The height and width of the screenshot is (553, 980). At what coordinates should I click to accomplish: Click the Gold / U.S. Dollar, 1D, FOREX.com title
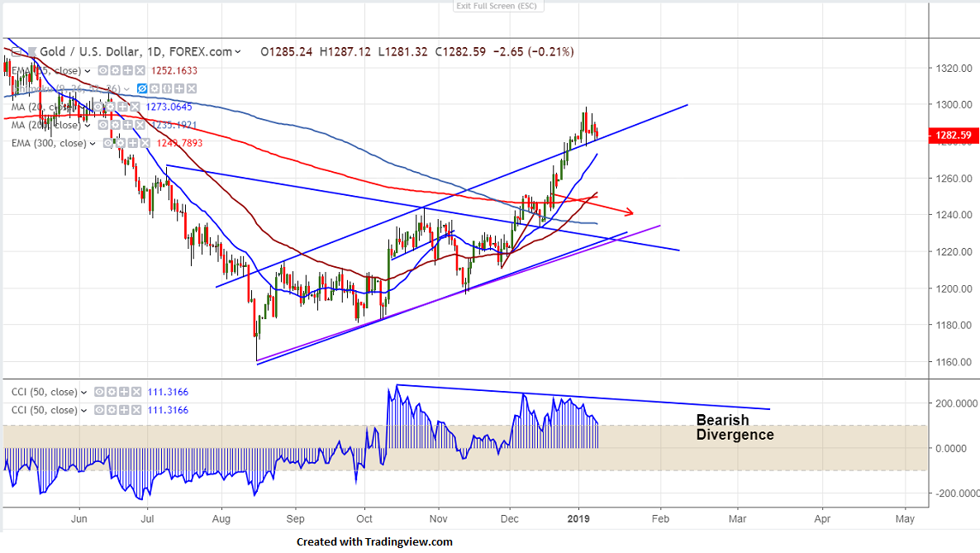click(x=136, y=52)
